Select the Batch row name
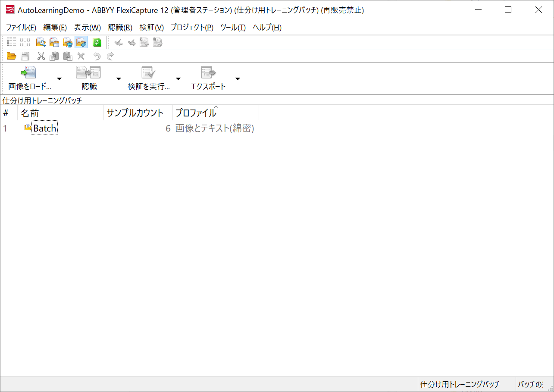The height and width of the screenshot is (392, 554). (x=45, y=128)
